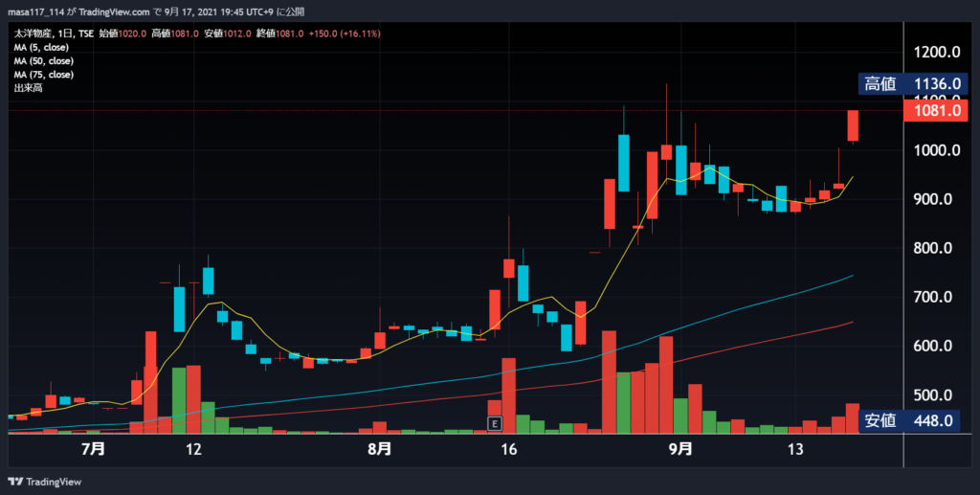Click the 高値 1136.0 price label
The height and width of the screenshot is (495, 980).
pos(912,83)
